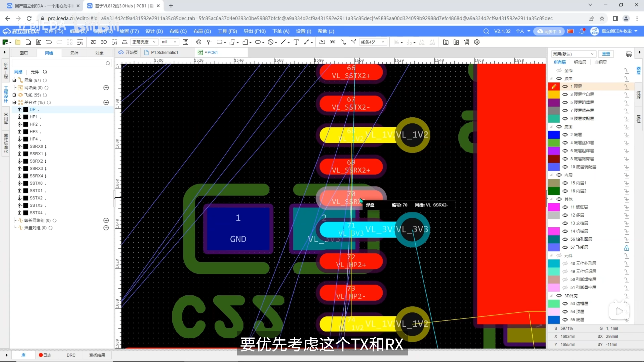This screenshot has height=362, width=644.
Task: Click the 16 内层2 color swatch
Action: (554, 191)
